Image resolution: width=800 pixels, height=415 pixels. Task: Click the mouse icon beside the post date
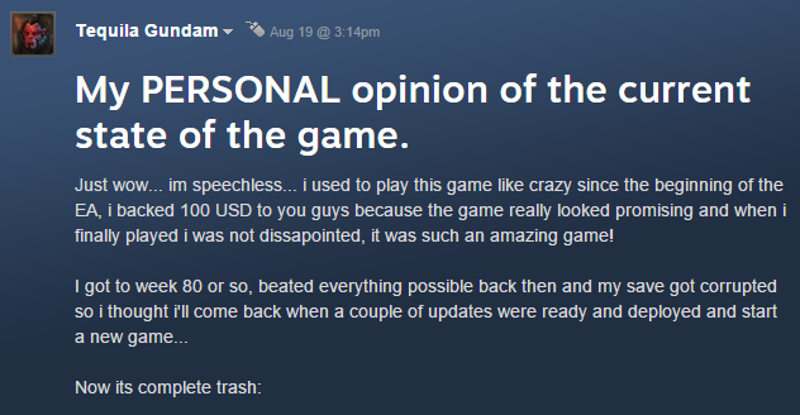click(x=255, y=29)
